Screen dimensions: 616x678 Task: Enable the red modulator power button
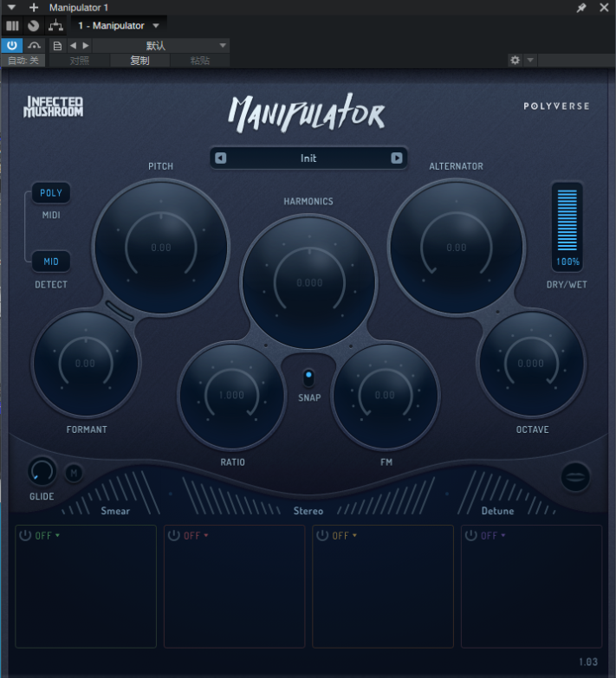174,535
